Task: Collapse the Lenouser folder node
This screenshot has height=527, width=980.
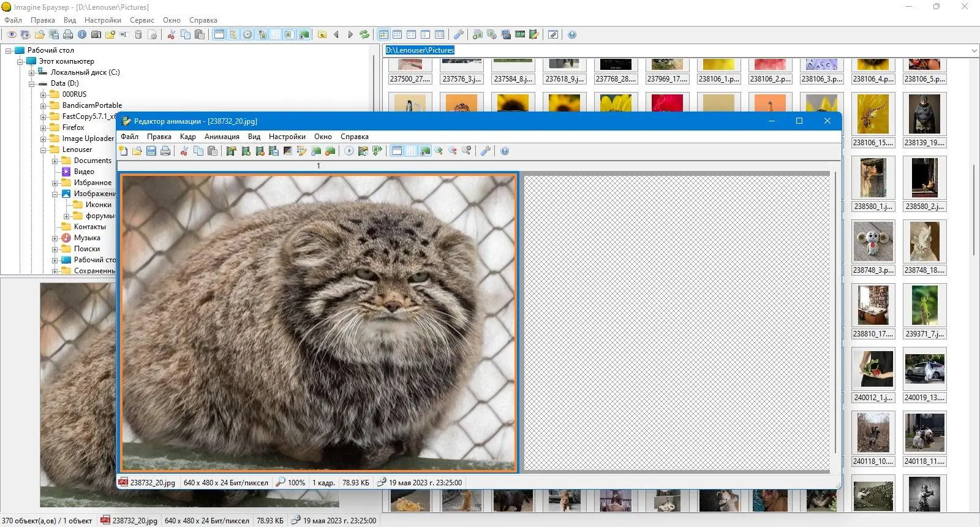Action: point(43,150)
